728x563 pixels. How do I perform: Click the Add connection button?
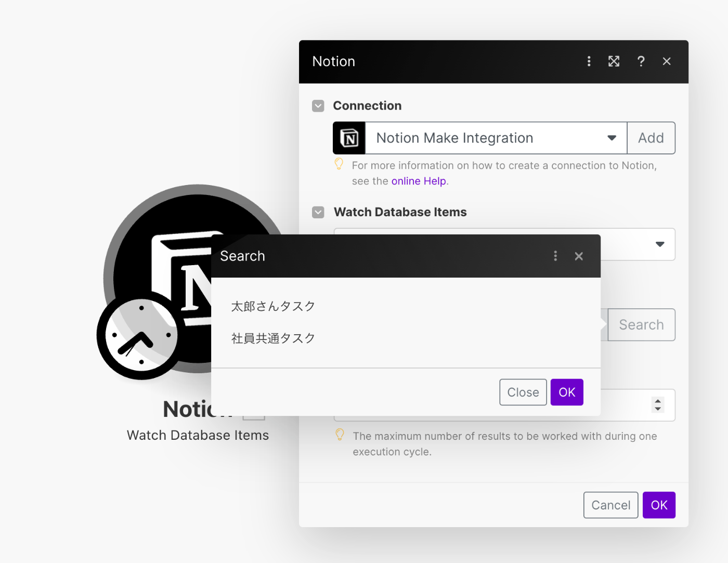651,138
